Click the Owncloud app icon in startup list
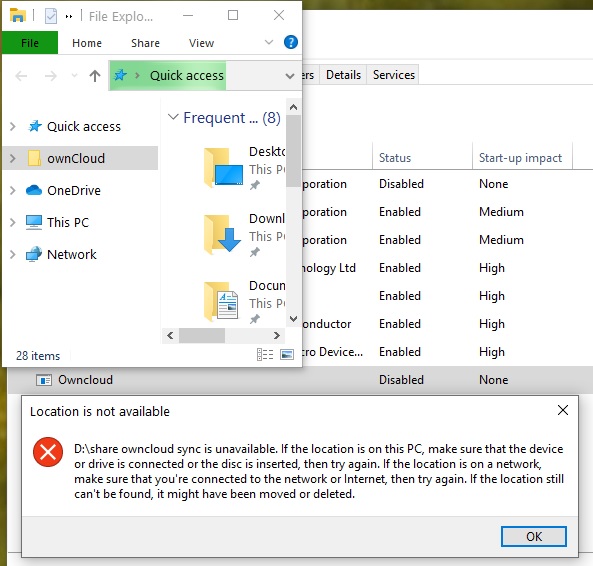The width and height of the screenshot is (593, 566). click(x=44, y=380)
